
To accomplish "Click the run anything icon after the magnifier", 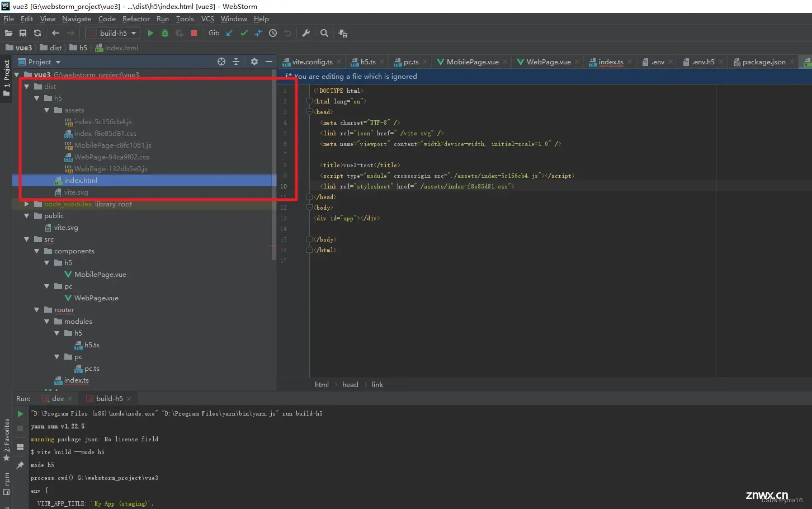I will click(343, 34).
